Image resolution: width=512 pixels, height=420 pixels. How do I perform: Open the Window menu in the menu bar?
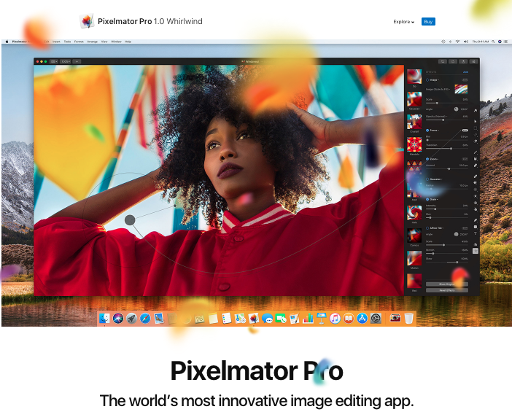(x=116, y=42)
